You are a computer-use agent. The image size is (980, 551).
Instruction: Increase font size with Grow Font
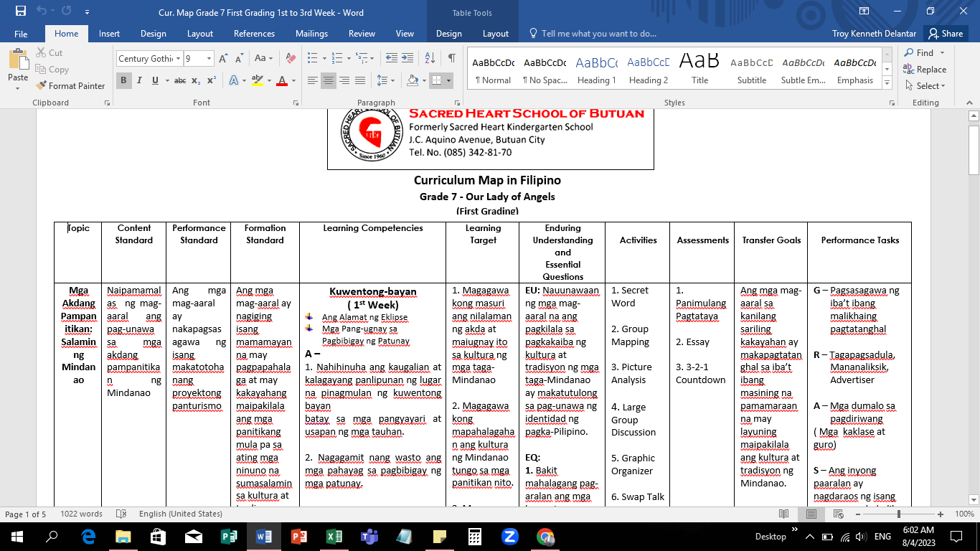point(223,59)
